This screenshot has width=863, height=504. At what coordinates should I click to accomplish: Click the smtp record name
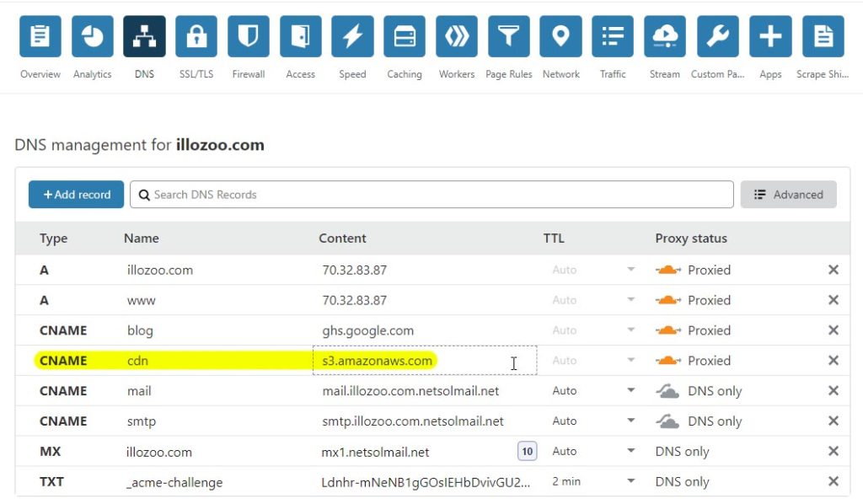[142, 421]
